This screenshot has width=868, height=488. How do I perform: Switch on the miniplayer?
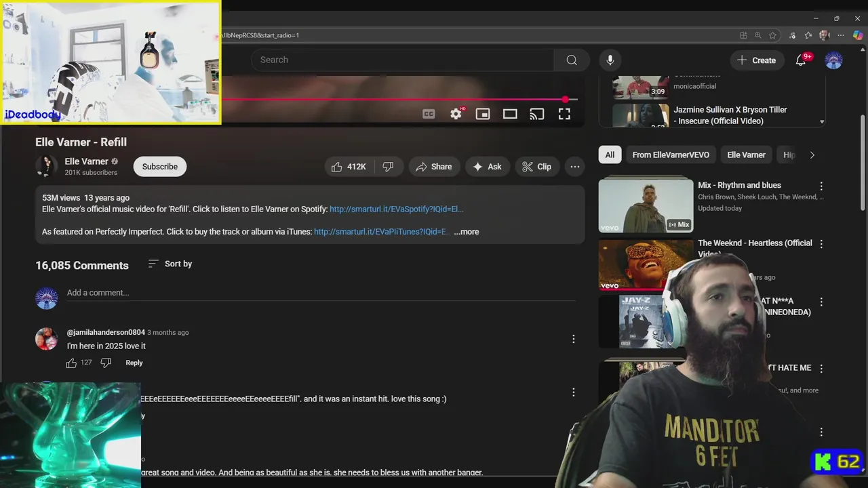pyautogui.click(x=483, y=114)
